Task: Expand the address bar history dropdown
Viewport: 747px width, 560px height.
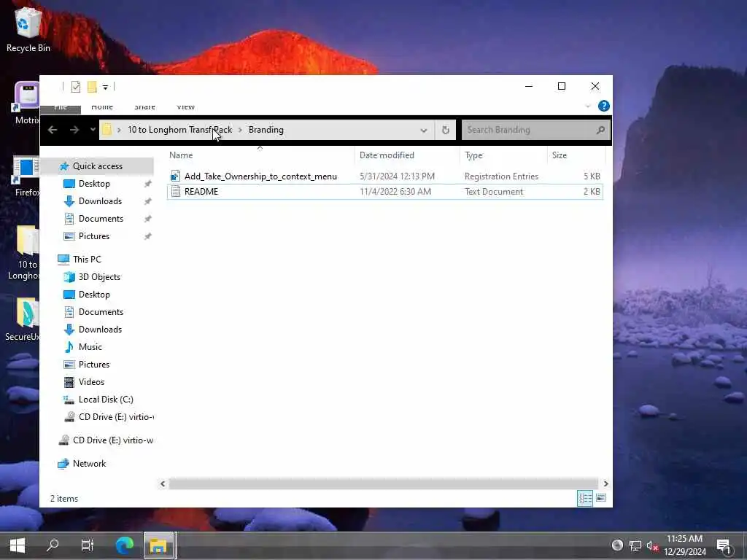Action: [424, 130]
